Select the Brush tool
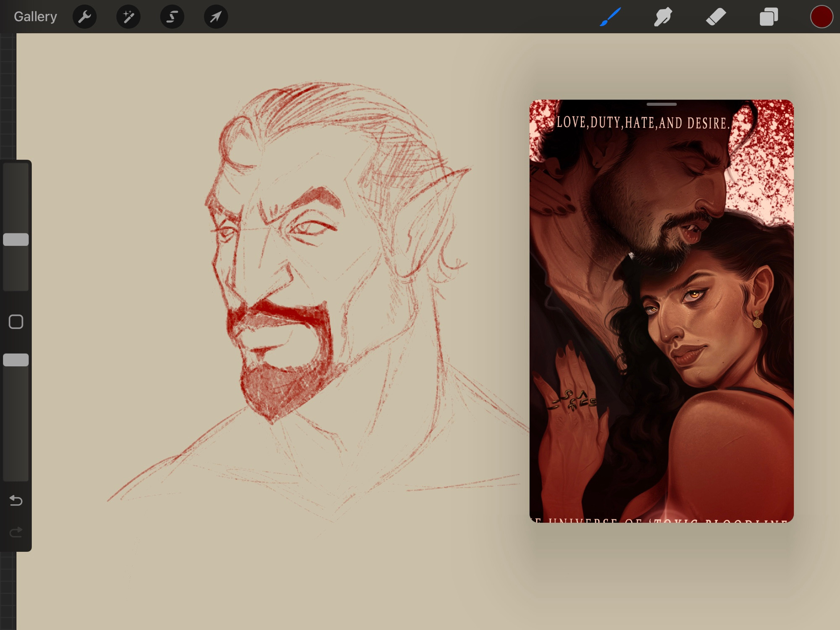 point(610,17)
